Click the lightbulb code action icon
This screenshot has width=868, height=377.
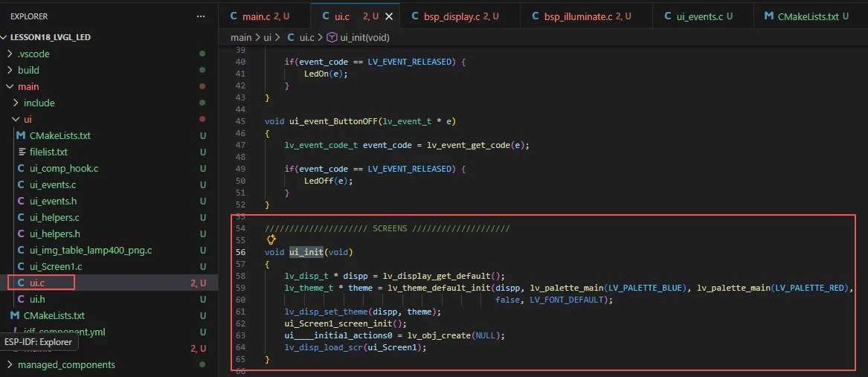271,240
